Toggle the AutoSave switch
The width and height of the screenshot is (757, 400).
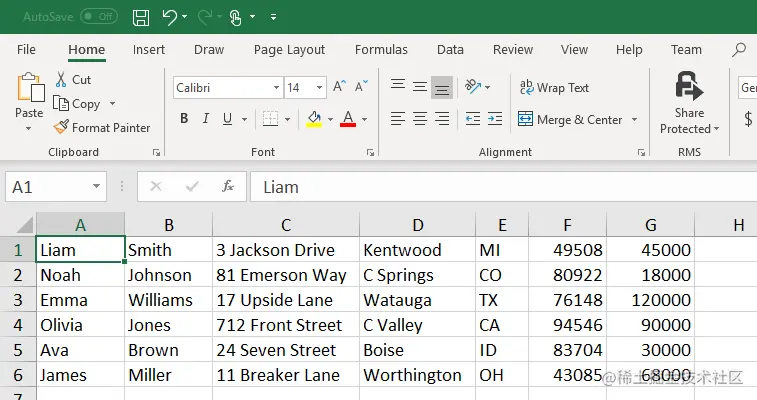click(99, 16)
